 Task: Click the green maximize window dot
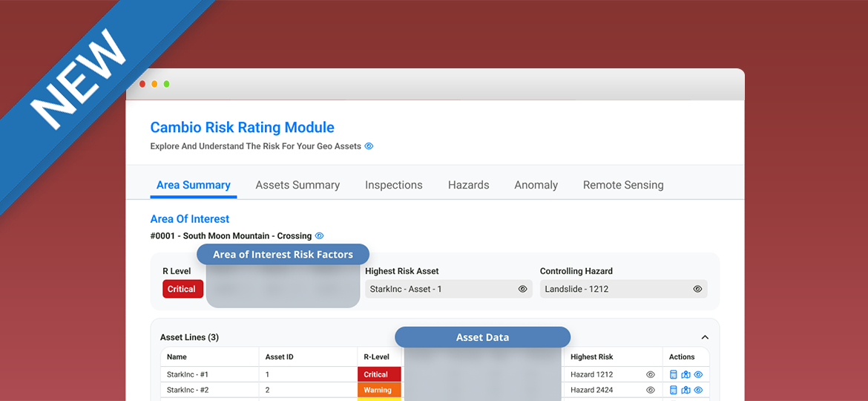click(167, 84)
